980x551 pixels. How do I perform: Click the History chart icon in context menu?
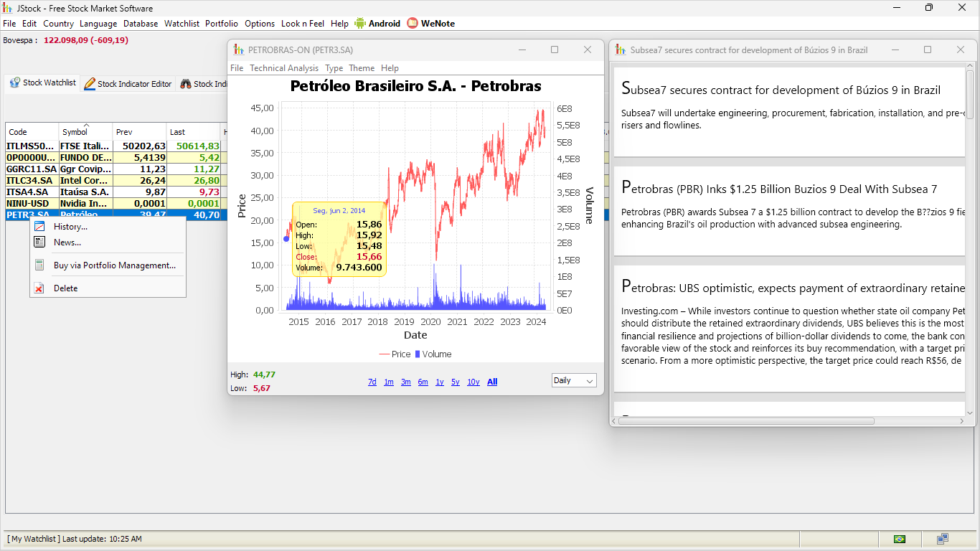39,227
